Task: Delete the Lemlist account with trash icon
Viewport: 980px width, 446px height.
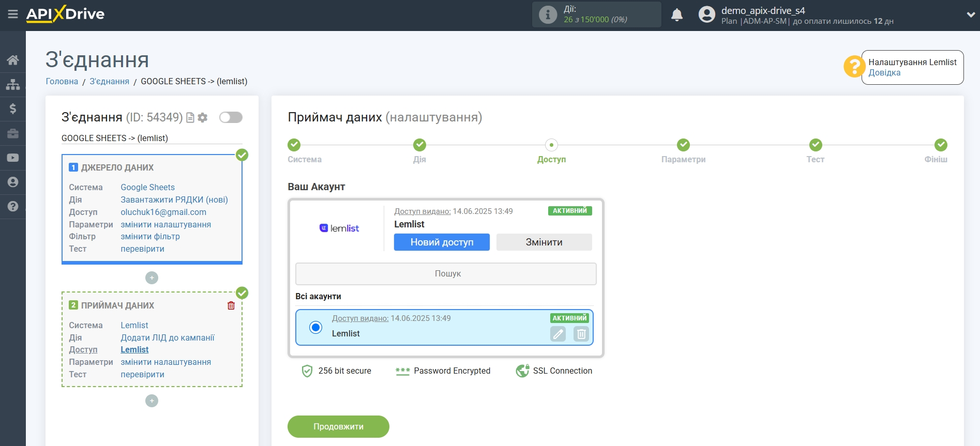Action: pos(581,334)
